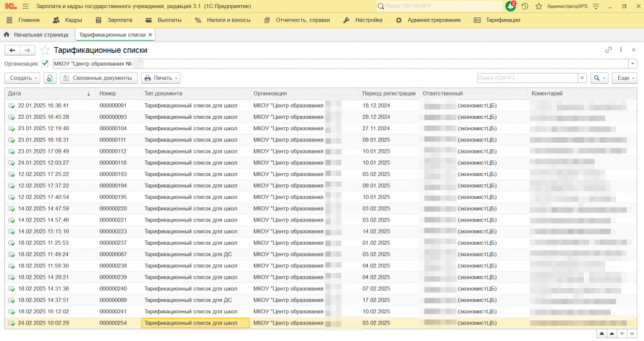Click the Организация input field
This screenshot has height=341, width=644.
pos(341,64)
